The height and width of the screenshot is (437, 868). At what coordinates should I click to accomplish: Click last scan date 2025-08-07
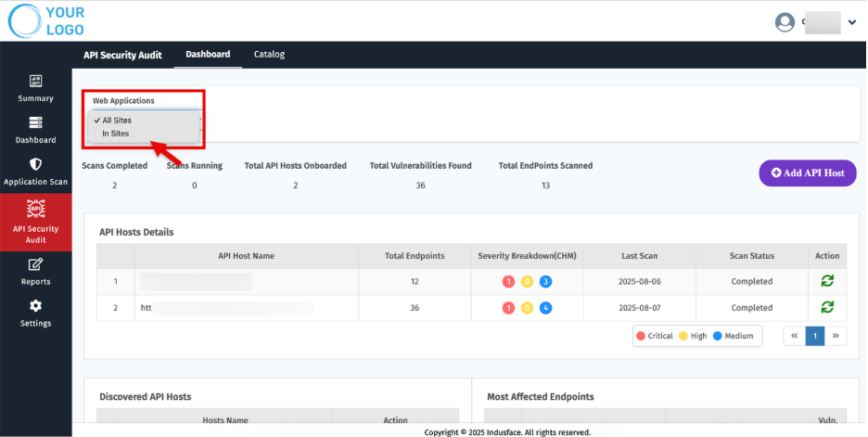coord(639,307)
